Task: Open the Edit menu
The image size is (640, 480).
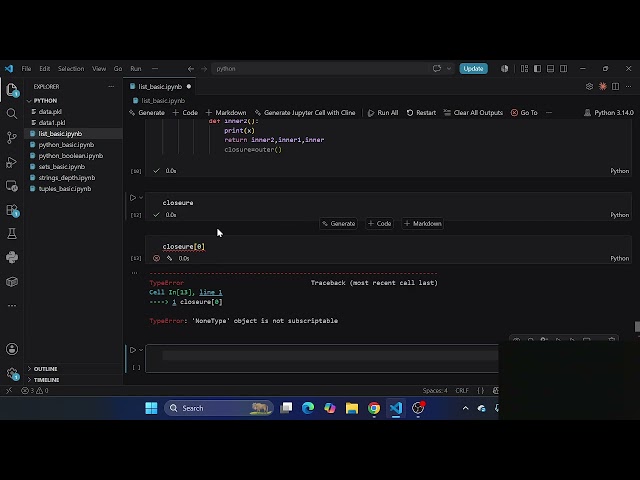Action: 44,69
